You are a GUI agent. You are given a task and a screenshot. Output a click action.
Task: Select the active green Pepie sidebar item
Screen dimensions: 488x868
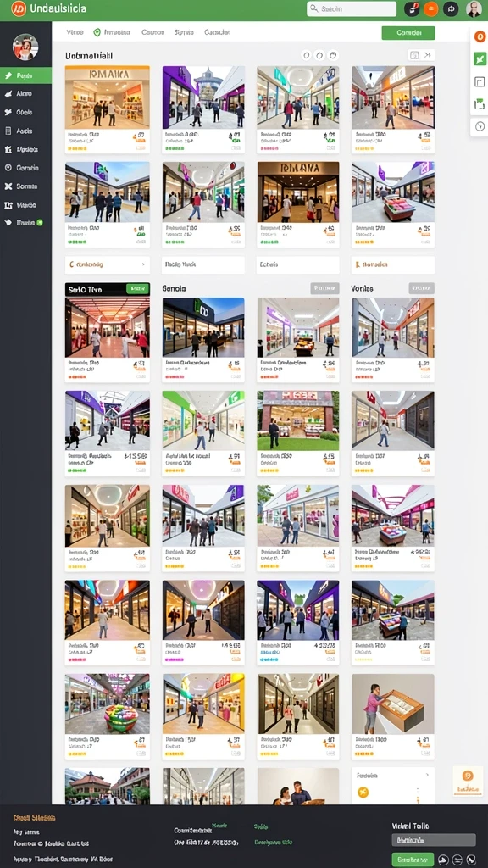[25, 75]
